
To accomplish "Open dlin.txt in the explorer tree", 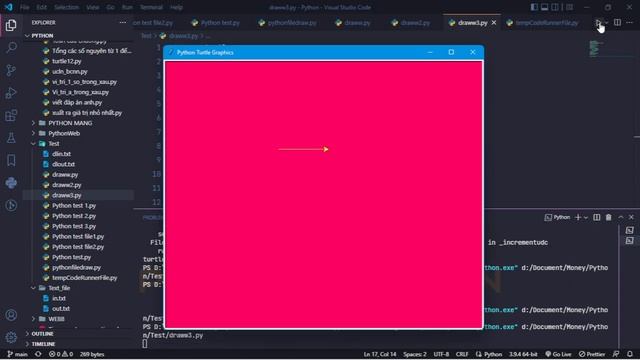I will pos(78,154).
